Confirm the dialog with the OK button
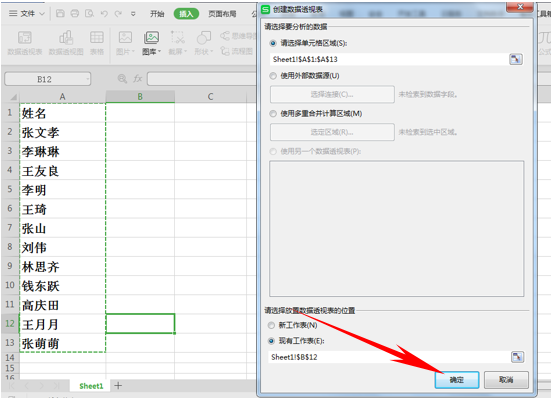 (457, 380)
